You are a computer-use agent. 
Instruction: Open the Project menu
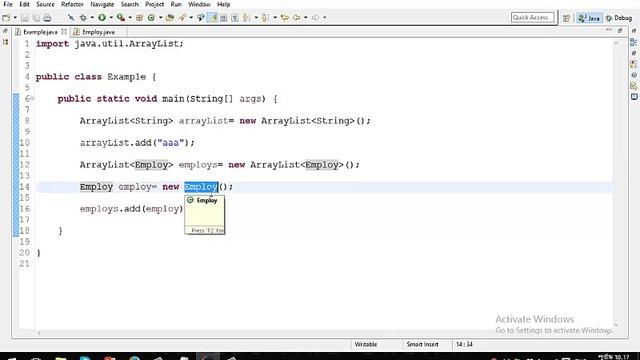(154, 4)
